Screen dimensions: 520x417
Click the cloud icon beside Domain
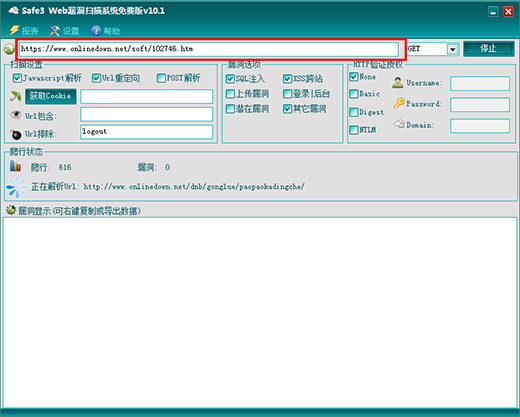(x=399, y=124)
